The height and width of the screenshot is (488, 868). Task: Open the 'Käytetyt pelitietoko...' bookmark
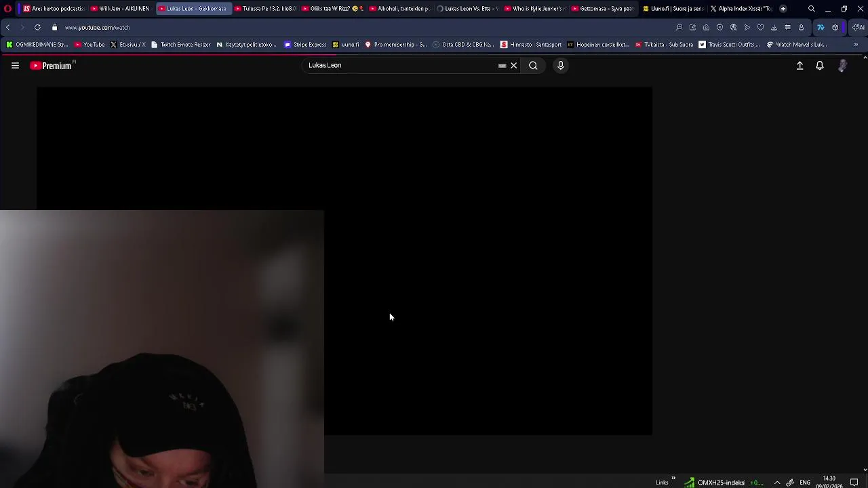coord(246,45)
